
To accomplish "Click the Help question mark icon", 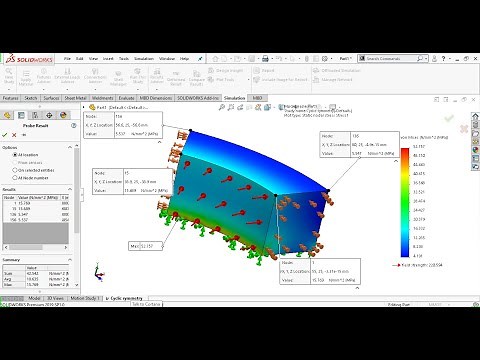I will 443,59.
